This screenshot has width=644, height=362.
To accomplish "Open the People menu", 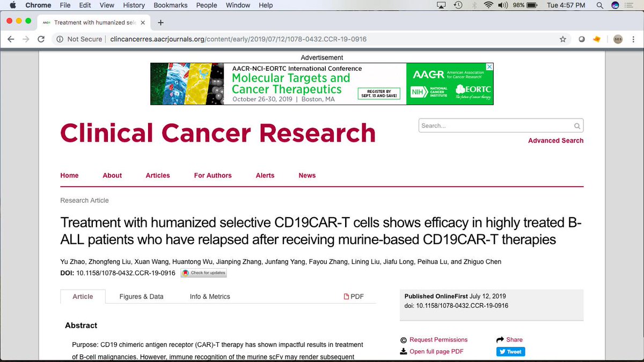I will 207,5.
